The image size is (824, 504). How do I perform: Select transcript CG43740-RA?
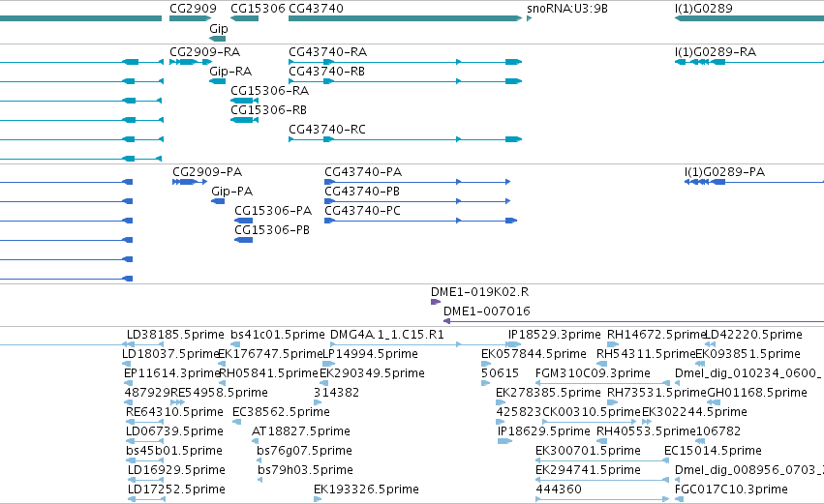(327, 52)
